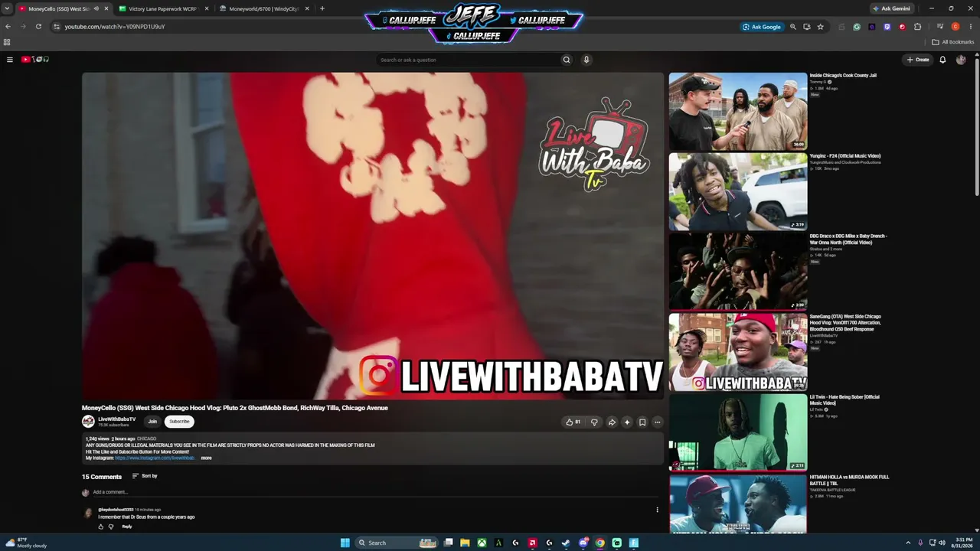Viewport: 980px width, 551px height.
Task: Open the YouTube account avatar menu
Action: click(x=961, y=60)
